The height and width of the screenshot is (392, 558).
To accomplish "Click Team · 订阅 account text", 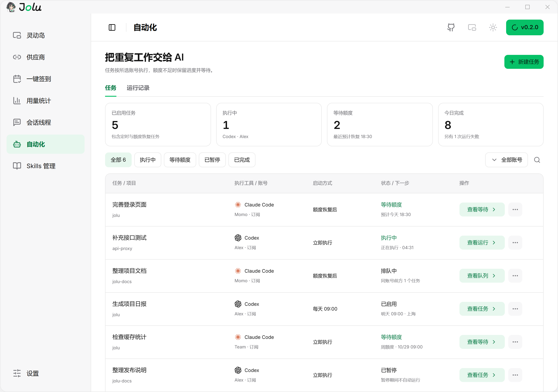I will point(246,347).
